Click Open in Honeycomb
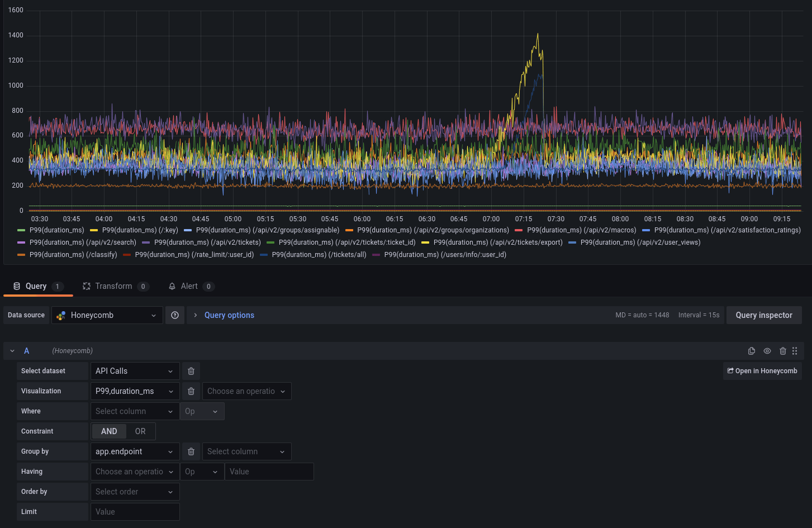This screenshot has height=528, width=812. (x=762, y=370)
